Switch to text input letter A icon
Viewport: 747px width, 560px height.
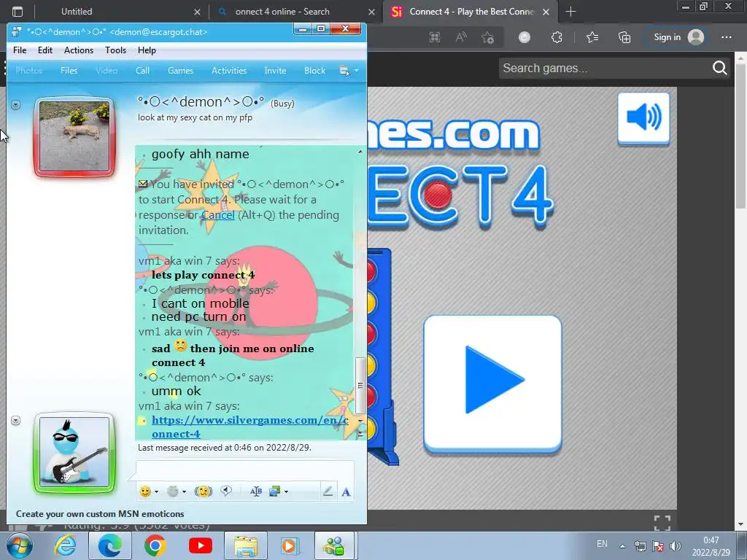click(x=346, y=492)
